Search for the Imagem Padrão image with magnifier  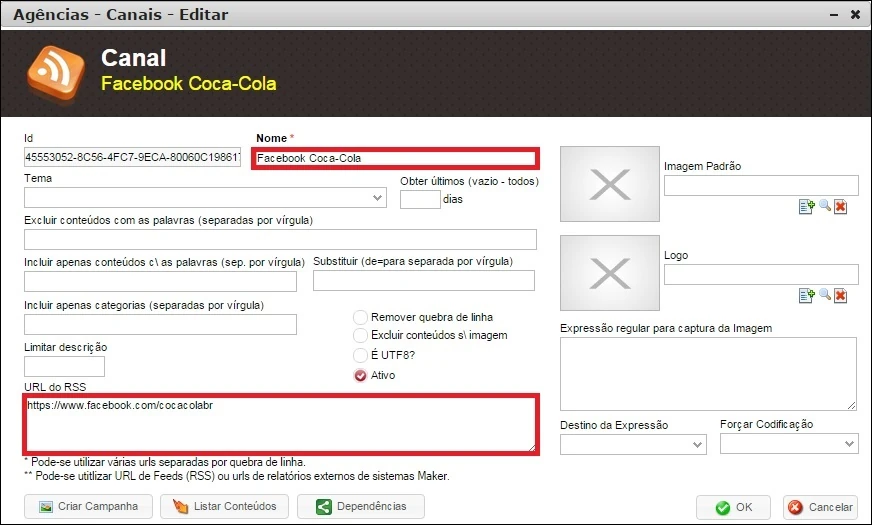(825, 206)
